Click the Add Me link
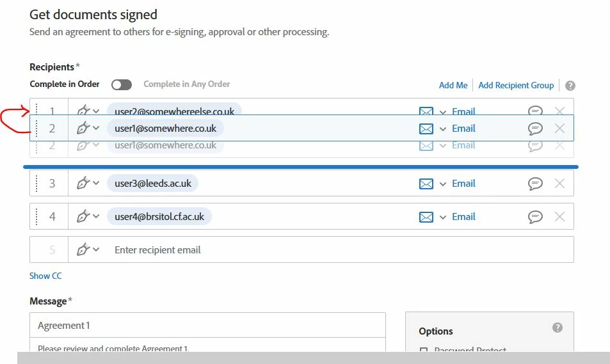610x364 pixels. (x=453, y=85)
